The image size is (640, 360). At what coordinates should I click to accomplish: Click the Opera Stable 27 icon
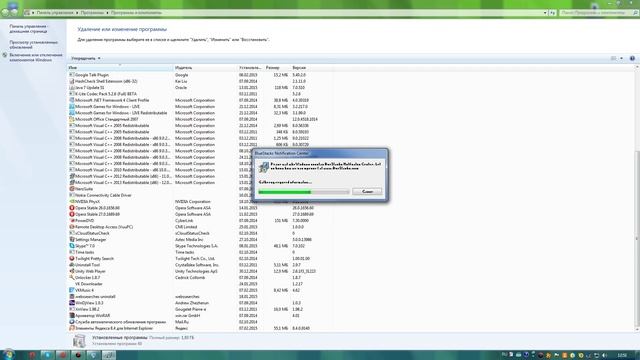[72, 214]
